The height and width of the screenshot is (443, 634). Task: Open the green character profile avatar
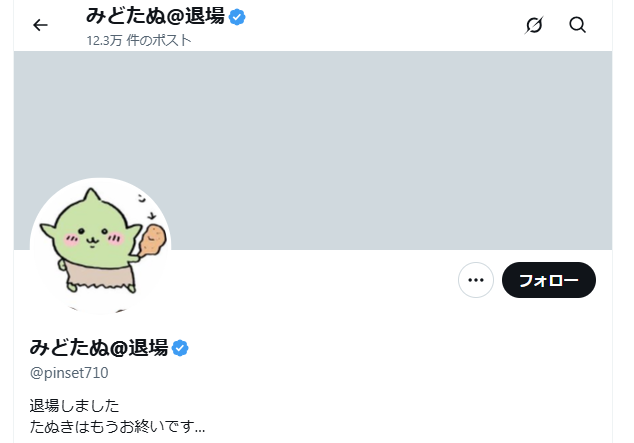pos(101,248)
